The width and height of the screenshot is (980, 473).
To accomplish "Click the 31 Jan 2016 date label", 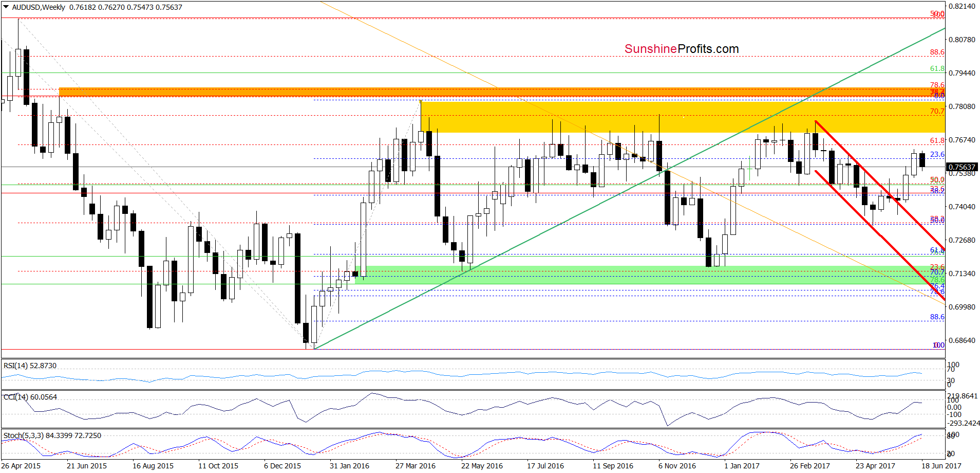I will point(349,466).
